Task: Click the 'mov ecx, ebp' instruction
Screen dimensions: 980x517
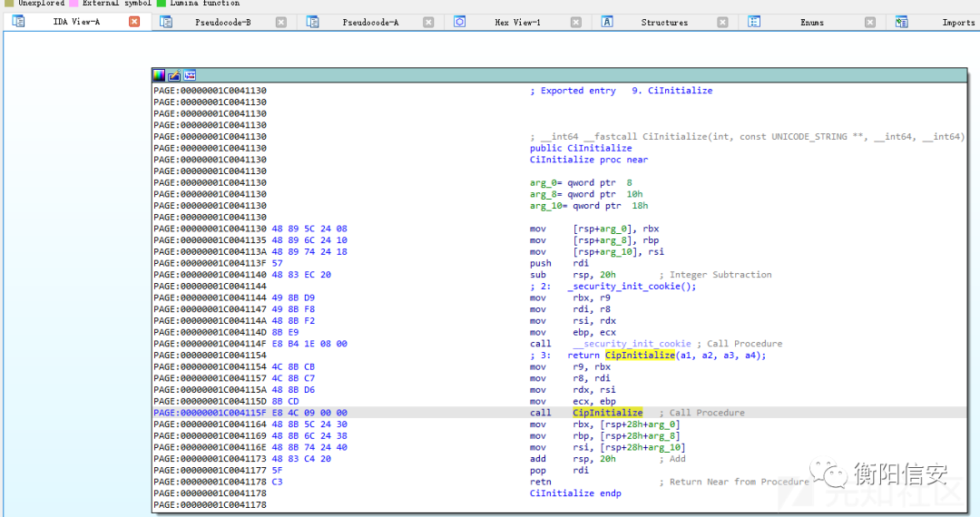Action: coord(573,402)
